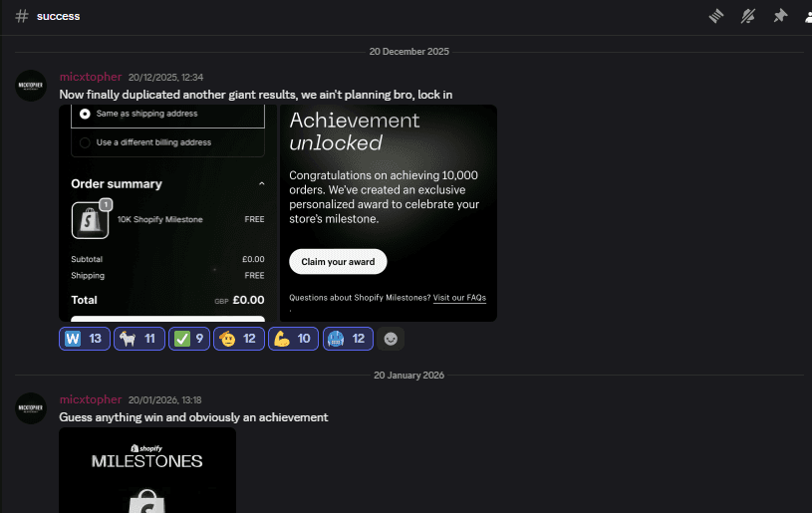812x513 pixels.
Task: Toggle the W emoji reaction with 13
Action: coord(85,339)
